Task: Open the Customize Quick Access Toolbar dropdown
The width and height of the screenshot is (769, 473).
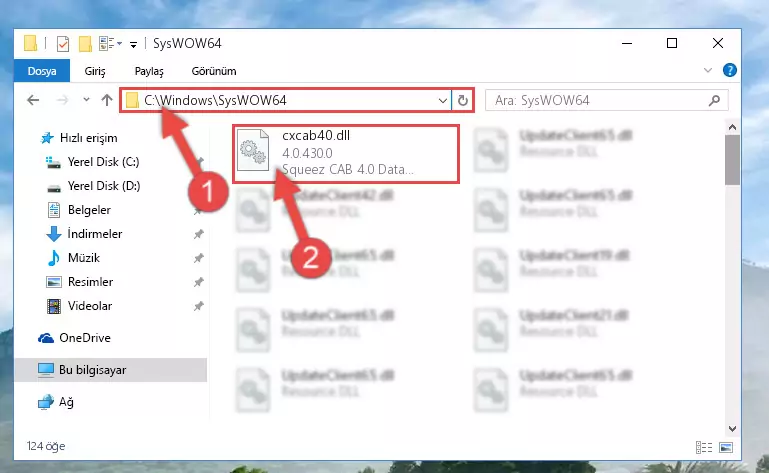Action: tap(133, 45)
